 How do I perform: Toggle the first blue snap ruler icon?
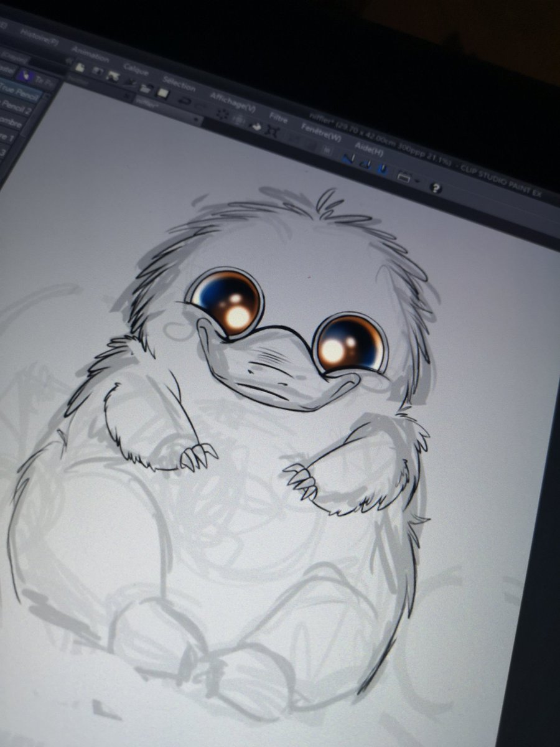(x=348, y=159)
